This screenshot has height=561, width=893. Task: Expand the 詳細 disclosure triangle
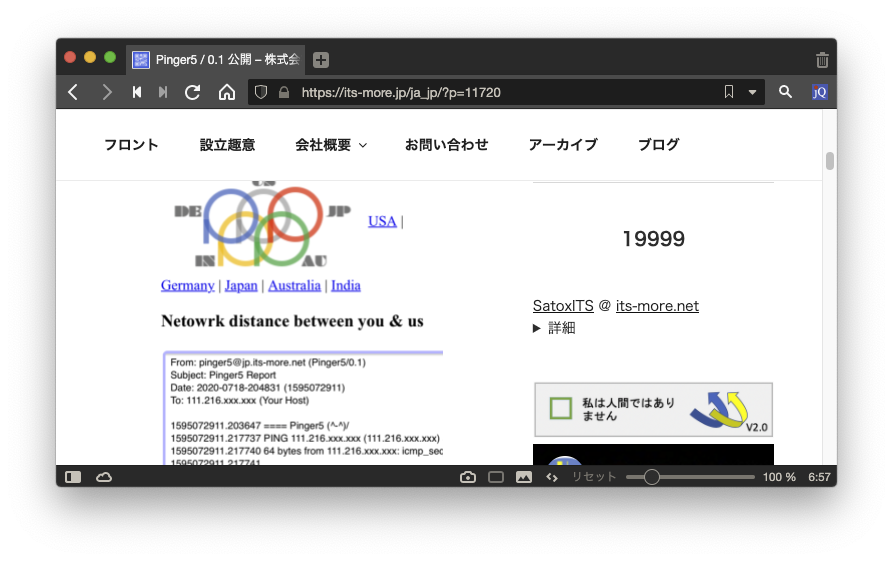(x=538, y=328)
